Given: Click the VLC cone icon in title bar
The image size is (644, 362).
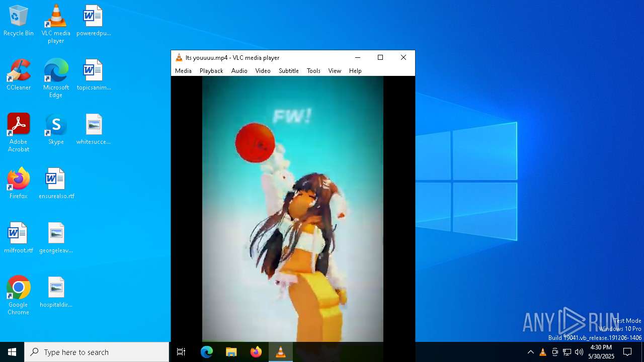Looking at the screenshot, I should pos(179,57).
